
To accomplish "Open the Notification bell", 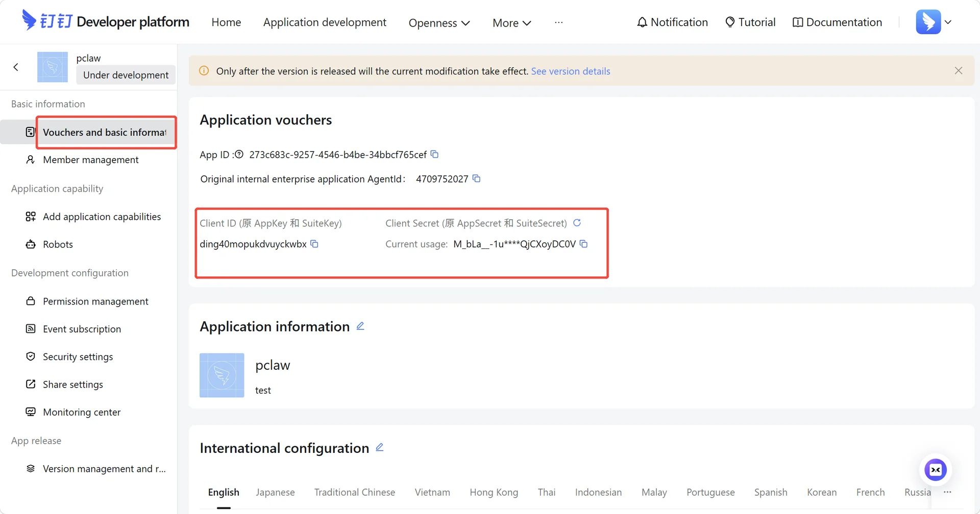I will coord(672,22).
